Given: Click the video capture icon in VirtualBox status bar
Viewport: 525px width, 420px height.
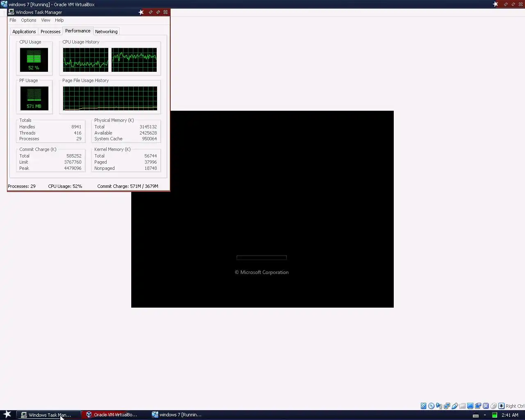Looking at the screenshot, I should [x=478, y=406].
